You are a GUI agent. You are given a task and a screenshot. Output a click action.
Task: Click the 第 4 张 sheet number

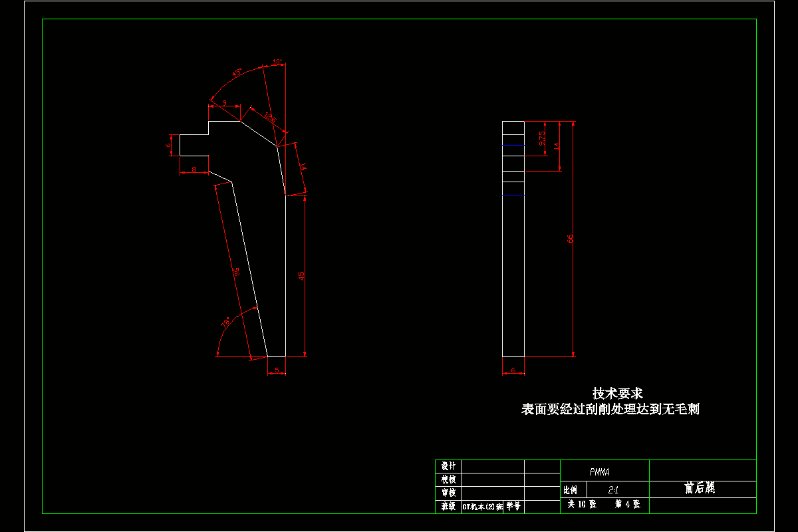[x=628, y=505]
